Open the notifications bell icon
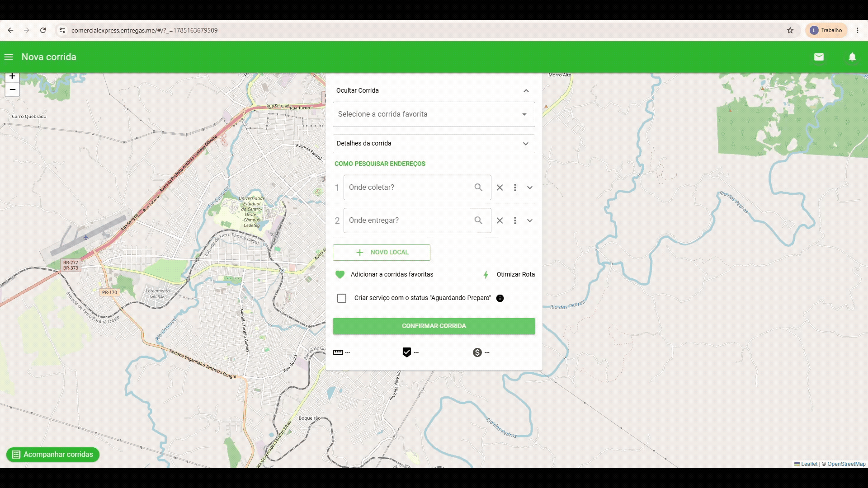The height and width of the screenshot is (488, 868). coord(852,57)
